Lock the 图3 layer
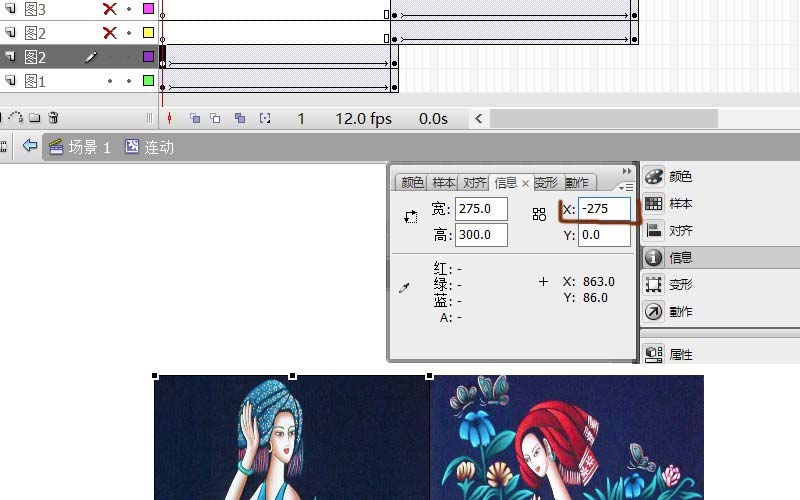This screenshot has width=800, height=500. tap(129, 9)
